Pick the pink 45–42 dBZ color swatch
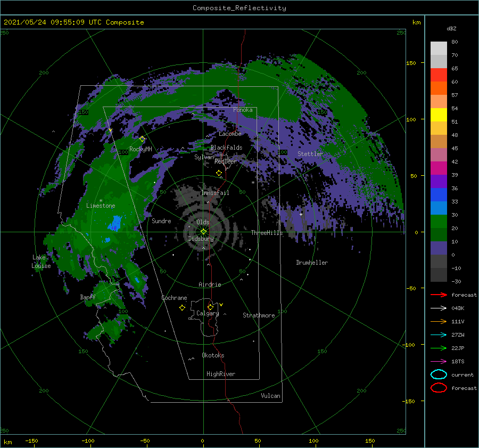 [439, 155]
